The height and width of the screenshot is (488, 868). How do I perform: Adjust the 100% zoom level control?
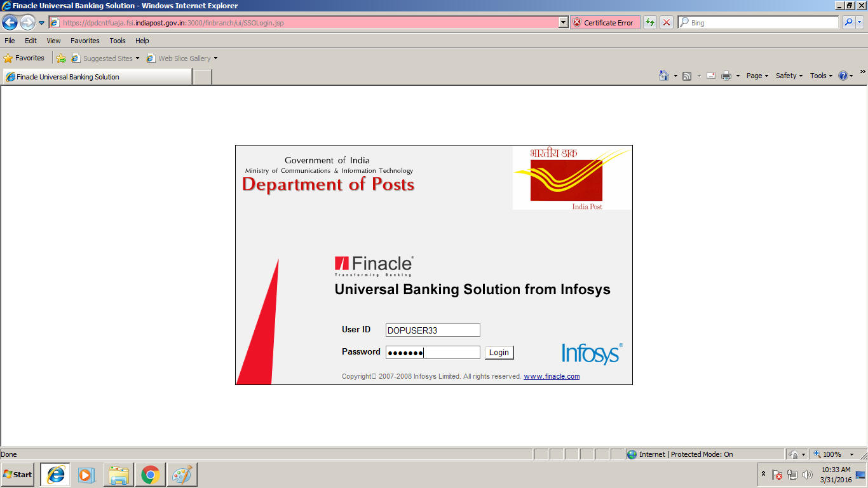(x=833, y=454)
